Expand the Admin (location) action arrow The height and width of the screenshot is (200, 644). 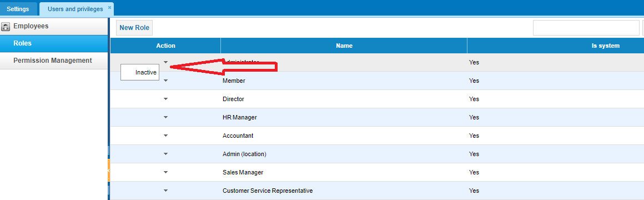click(165, 154)
